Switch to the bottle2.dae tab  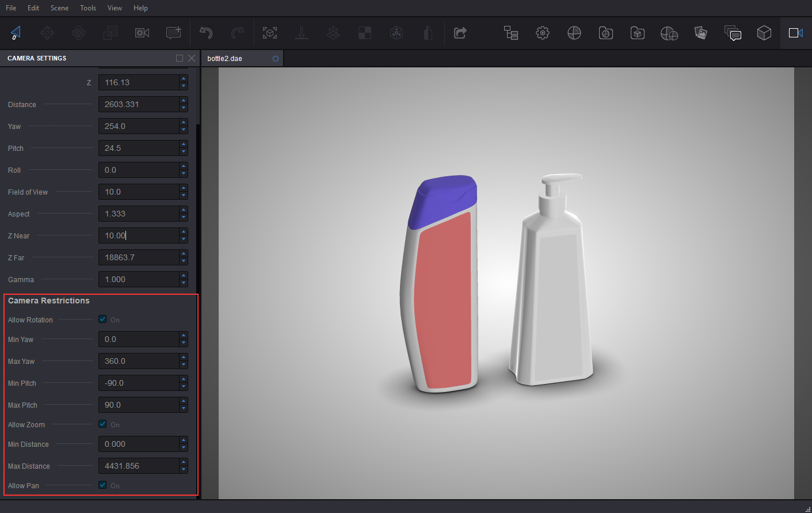[225, 59]
